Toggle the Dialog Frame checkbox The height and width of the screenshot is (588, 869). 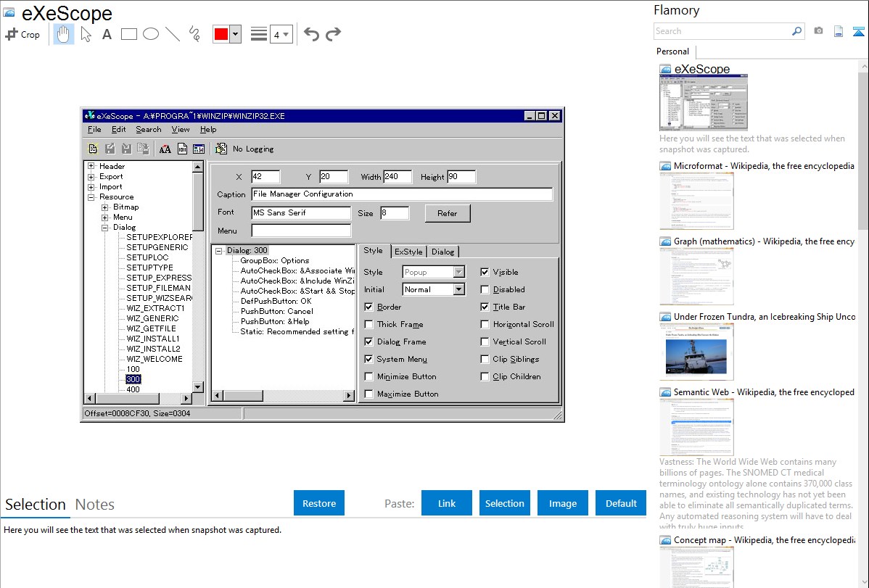368,342
